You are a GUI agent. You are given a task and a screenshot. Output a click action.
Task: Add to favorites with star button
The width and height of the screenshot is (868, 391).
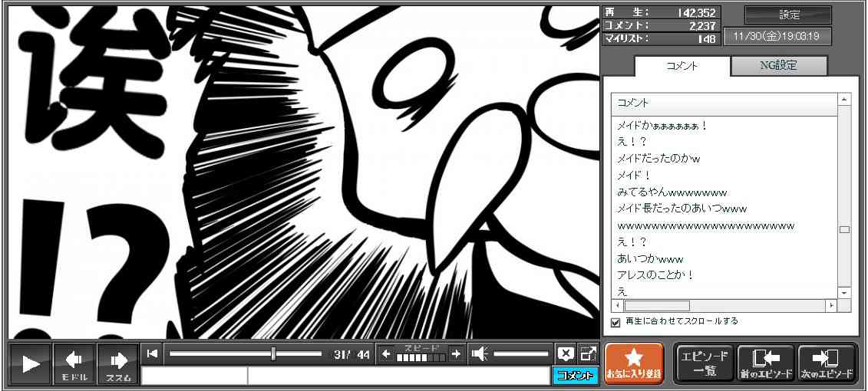[634, 363]
